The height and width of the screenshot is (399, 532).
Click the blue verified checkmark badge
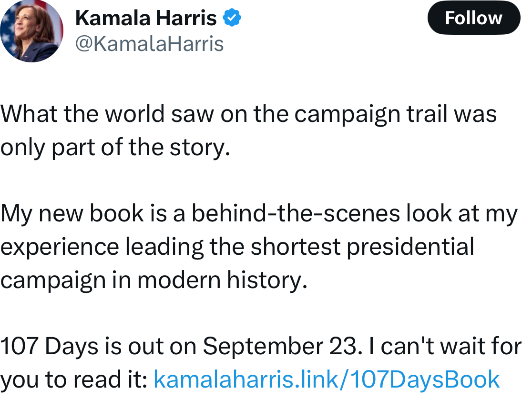click(232, 19)
